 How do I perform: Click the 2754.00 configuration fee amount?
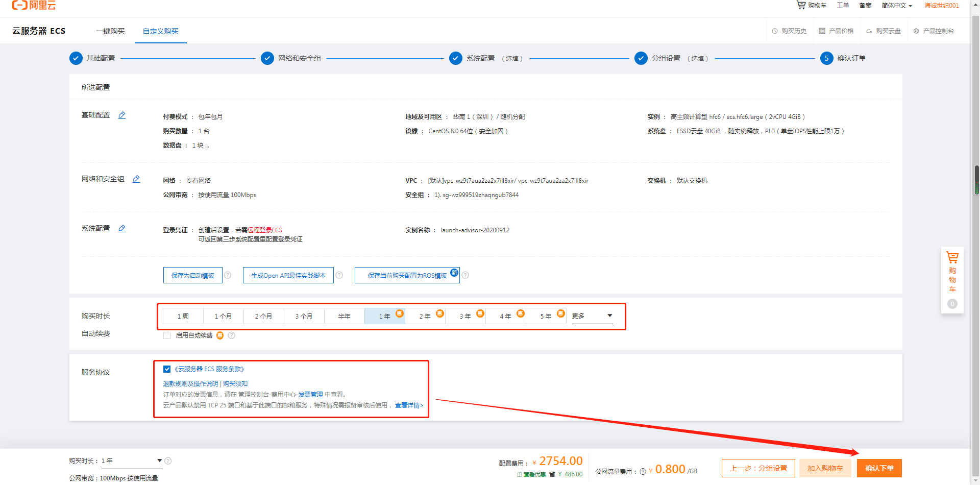click(560, 461)
